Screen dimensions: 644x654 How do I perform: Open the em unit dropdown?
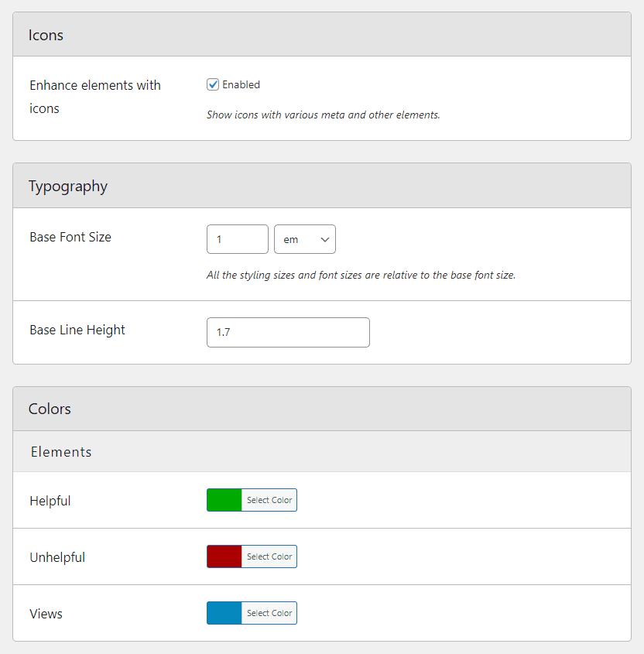tap(305, 239)
